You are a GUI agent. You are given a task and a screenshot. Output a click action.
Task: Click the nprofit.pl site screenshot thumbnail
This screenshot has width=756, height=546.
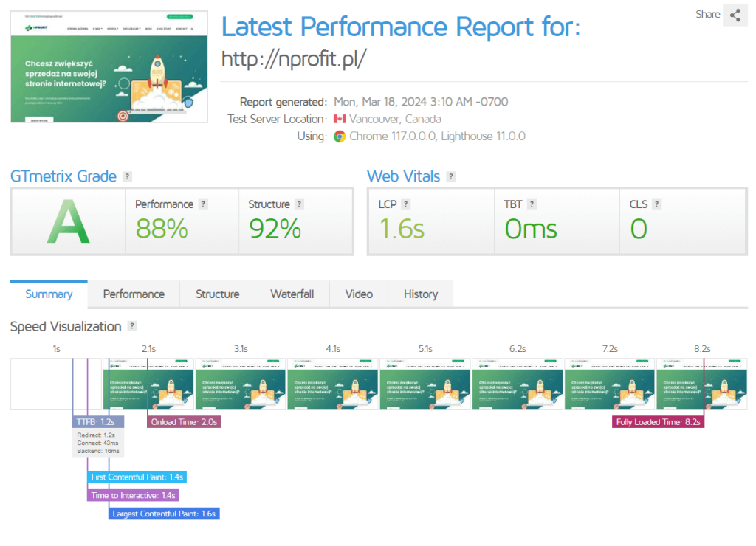pyautogui.click(x=109, y=66)
